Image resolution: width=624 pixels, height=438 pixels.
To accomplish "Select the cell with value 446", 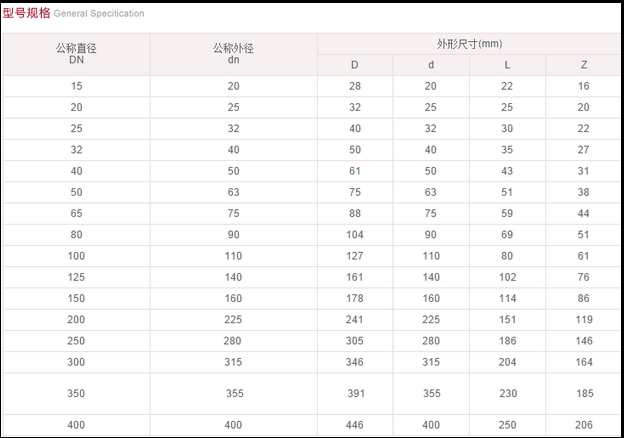I will coord(355,425).
